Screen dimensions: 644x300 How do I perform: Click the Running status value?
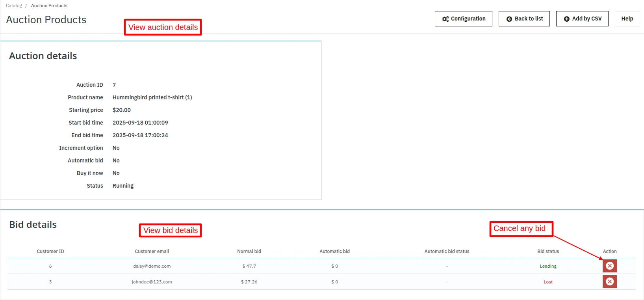point(123,186)
